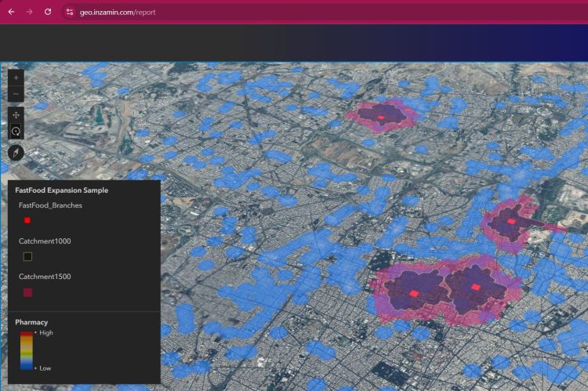Click the Pharmacy heatmap color ramp
This screenshot has height=391, width=588.
[x=26, y=350]
